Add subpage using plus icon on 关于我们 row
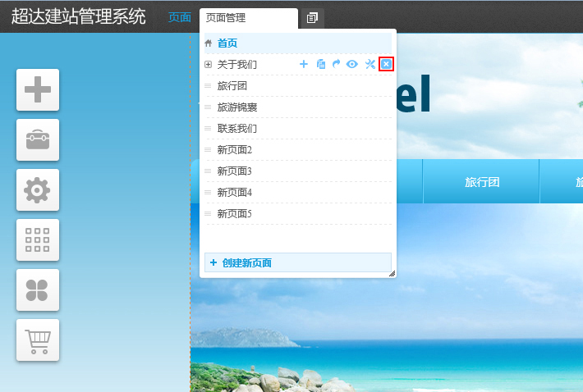The height and width of the screenshot is (392, 583). (304, 64)
